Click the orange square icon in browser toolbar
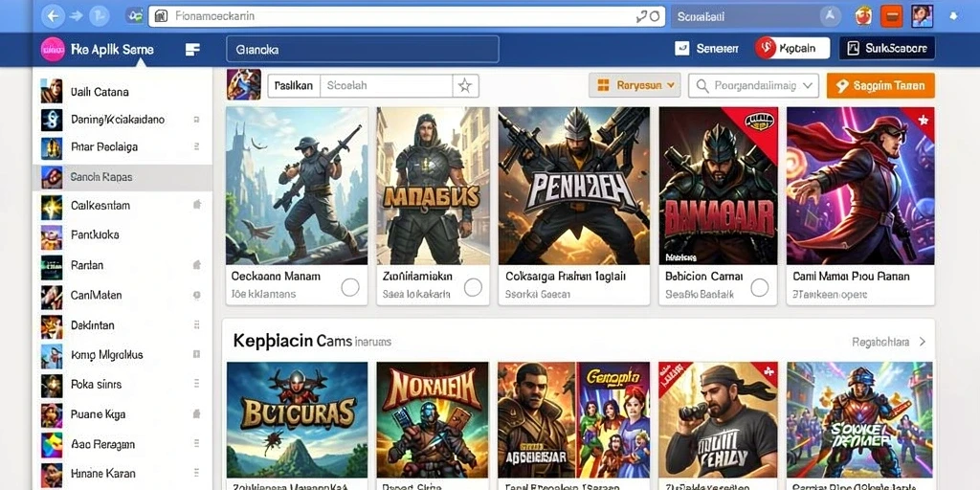 point(891,16)
